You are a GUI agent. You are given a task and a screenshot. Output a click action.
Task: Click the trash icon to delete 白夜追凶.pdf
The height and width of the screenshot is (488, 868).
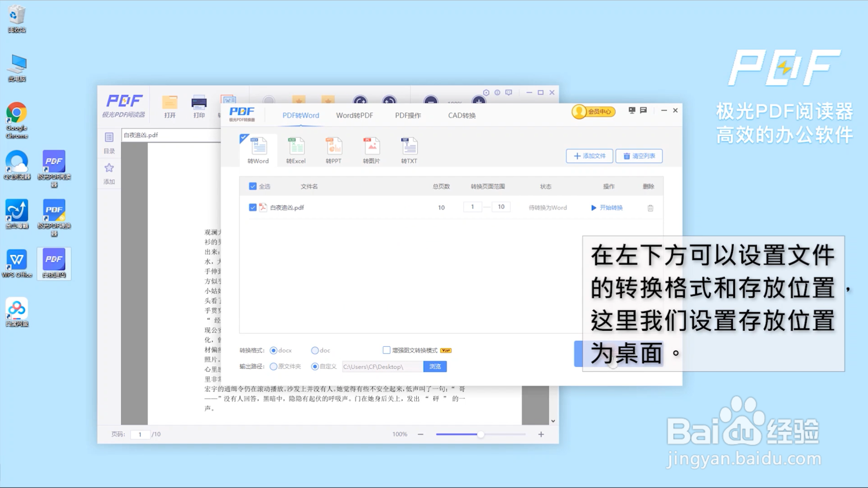coord(650,208)
